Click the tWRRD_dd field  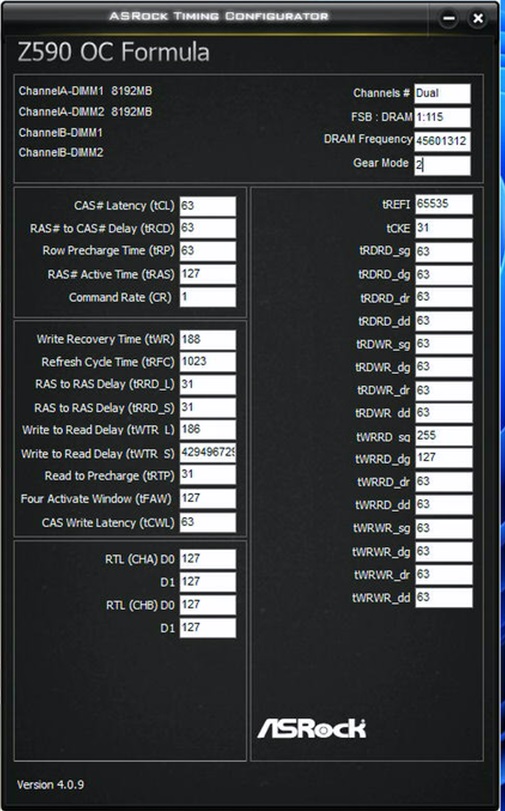(x=443, y=505)
